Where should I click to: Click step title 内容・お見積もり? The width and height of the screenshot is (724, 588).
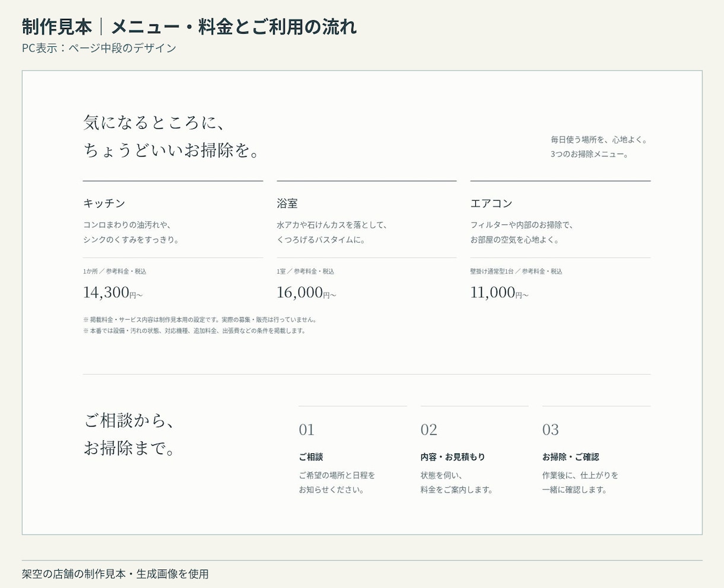453,457
